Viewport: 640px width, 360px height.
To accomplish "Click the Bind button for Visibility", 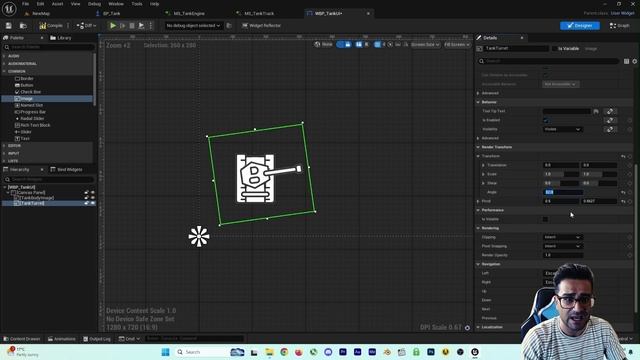I will tap(610, 129).
